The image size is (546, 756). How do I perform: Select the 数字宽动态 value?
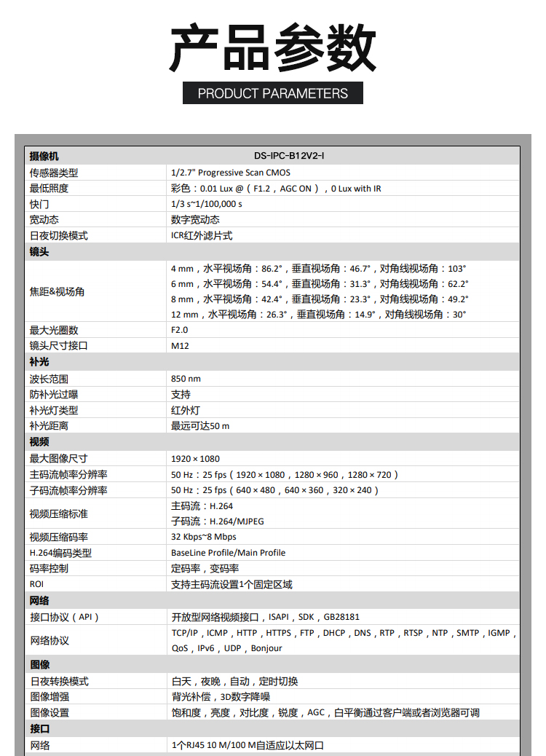(x=195, y=220)
